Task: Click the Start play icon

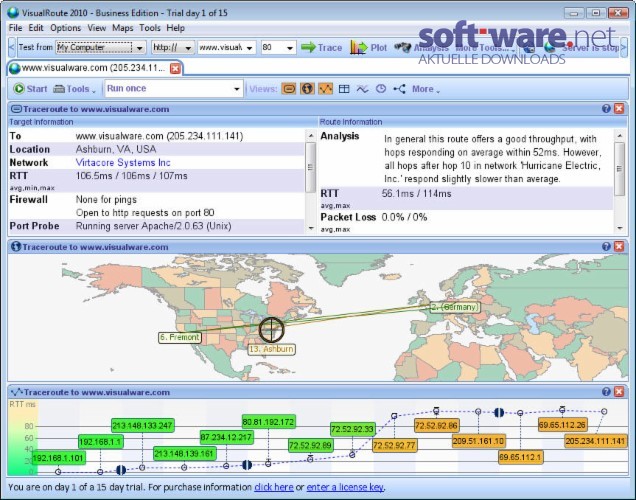Action: point(19,88)
